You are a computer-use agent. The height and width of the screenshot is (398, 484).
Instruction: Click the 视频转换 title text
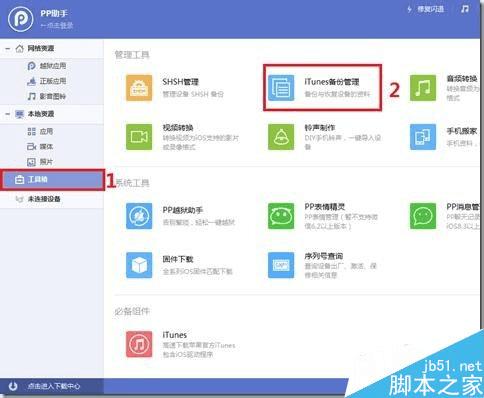pos(178,128)
